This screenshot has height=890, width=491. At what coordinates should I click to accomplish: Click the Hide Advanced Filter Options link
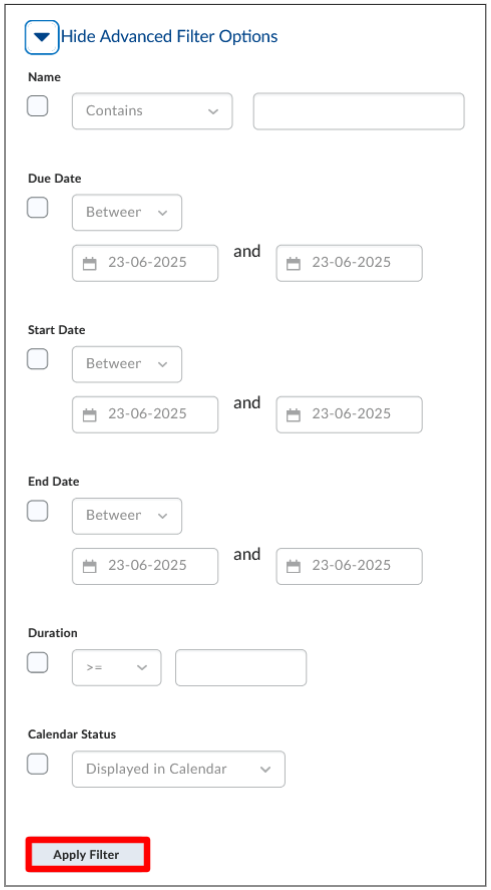click(169, 37)
